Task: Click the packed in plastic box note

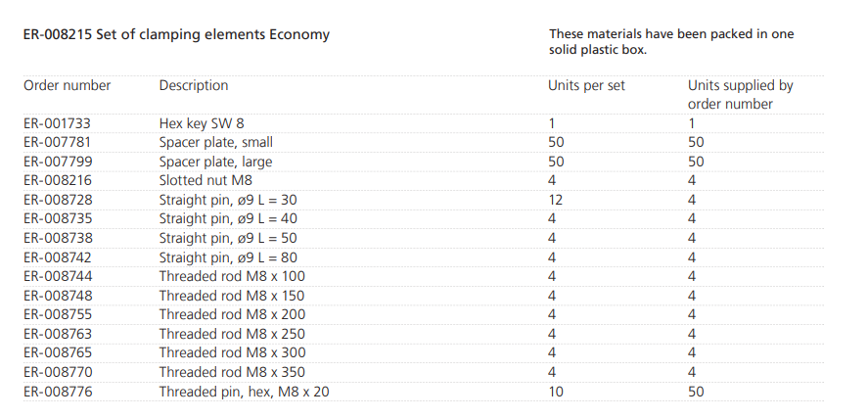Action: click(671, 41)
